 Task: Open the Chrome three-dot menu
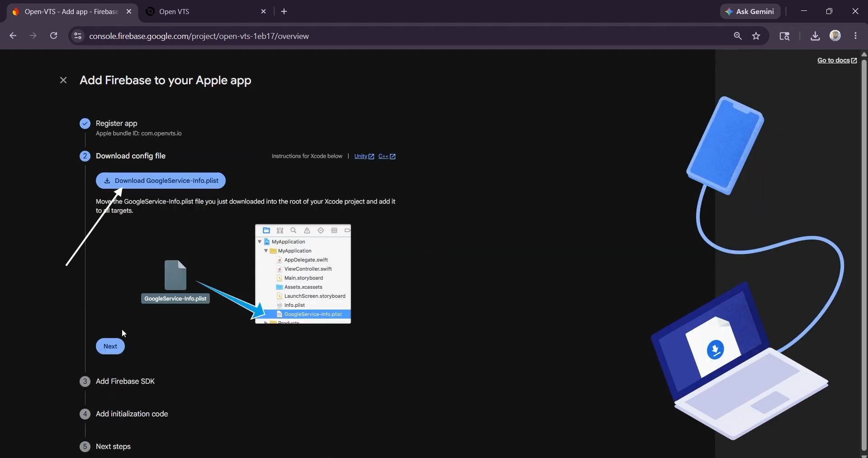point(855,36)
